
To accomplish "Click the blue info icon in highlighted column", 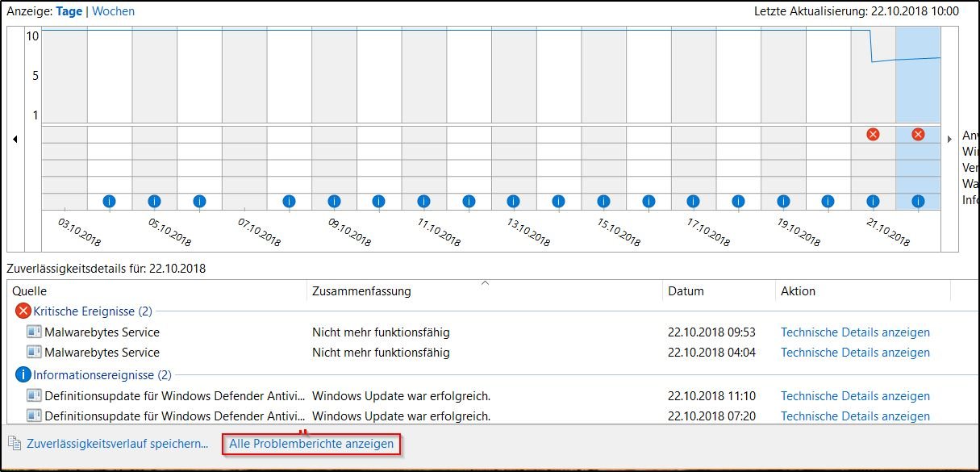I will 918,201.
